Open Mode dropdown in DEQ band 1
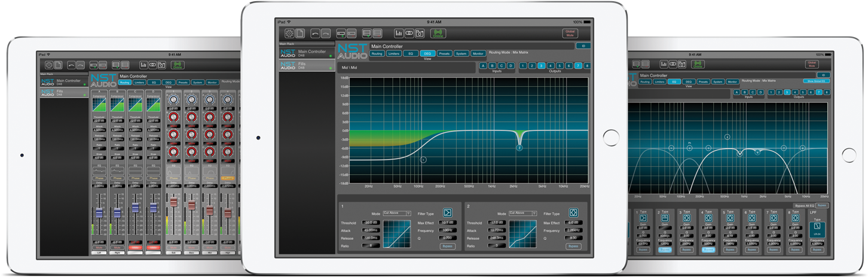The height and width of the screenshot is (277, 868). pyautogui.click(x=398, y=213)
